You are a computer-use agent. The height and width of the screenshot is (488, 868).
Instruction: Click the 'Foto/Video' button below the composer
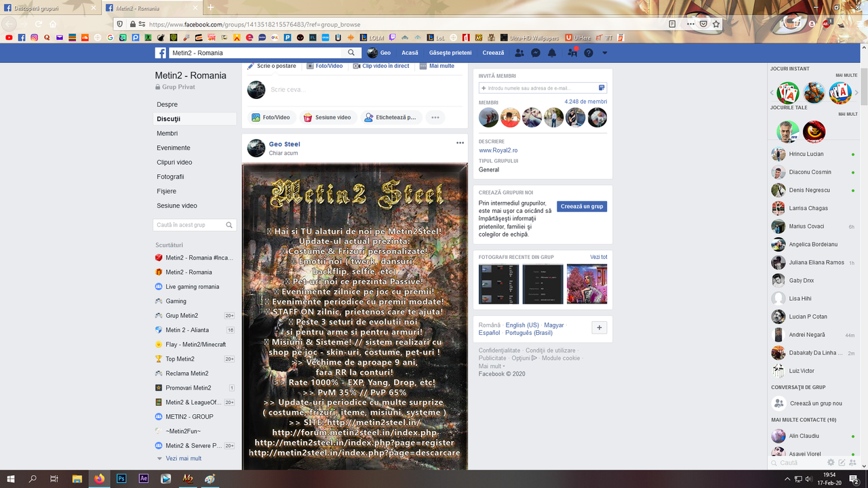271,117
